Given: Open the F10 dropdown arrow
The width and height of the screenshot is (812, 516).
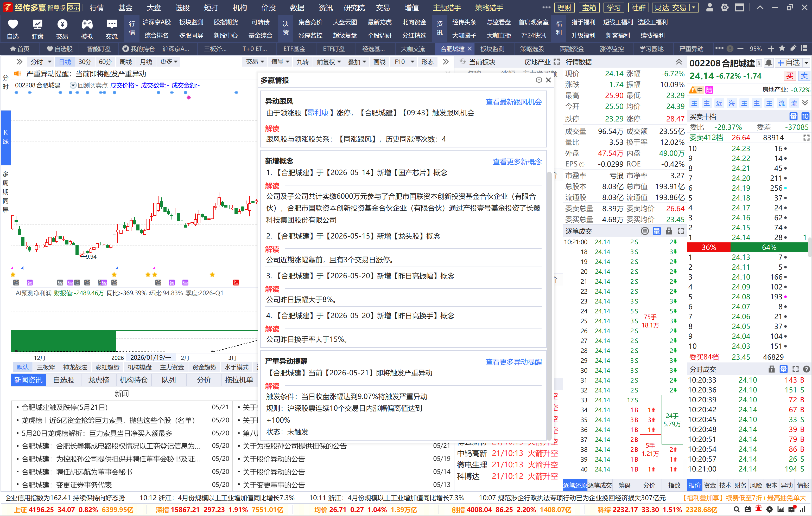Looking at the screenshot, I should point(413,62).
